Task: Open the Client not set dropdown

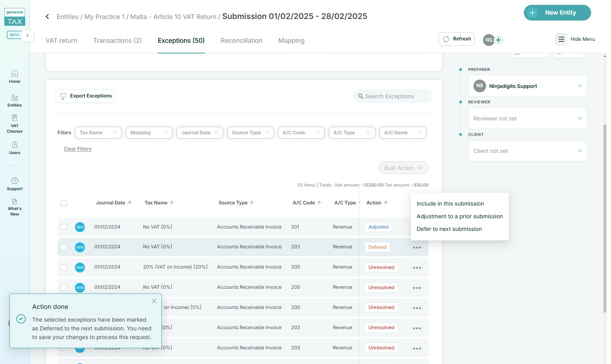Action: point(528,151)
